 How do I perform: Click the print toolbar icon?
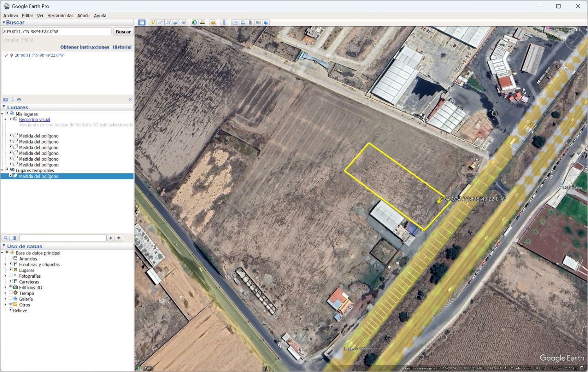click(243, 23)
